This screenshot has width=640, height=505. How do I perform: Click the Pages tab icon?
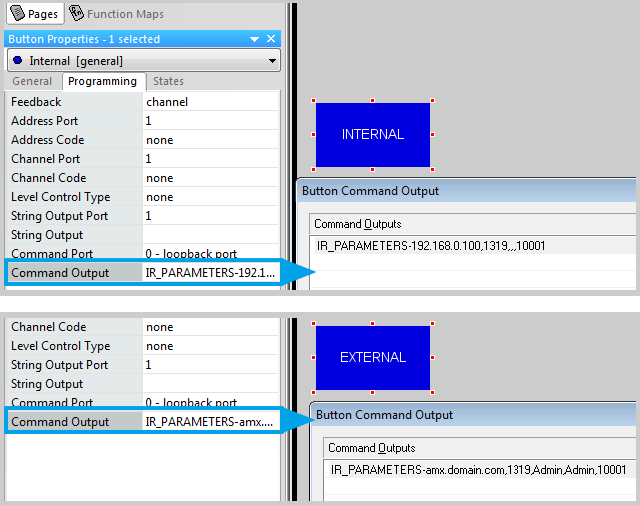[x=18, y=13]
